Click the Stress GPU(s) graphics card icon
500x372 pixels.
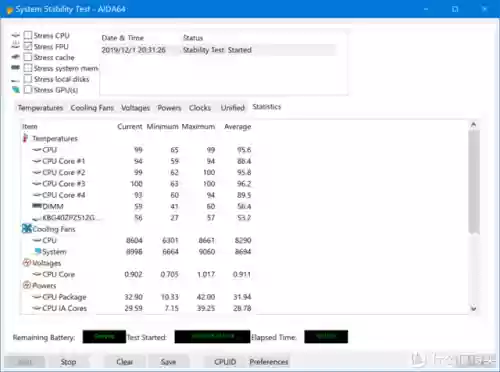point(16,90)
